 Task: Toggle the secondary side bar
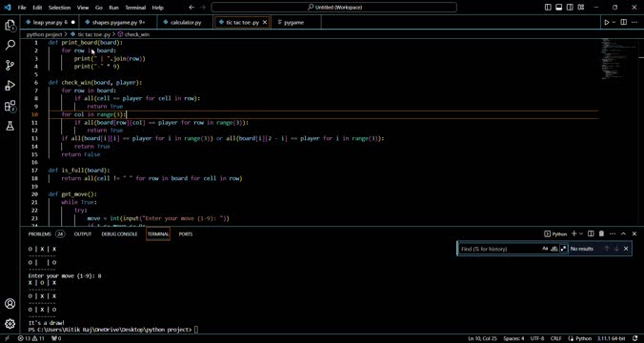click(570, 8)
